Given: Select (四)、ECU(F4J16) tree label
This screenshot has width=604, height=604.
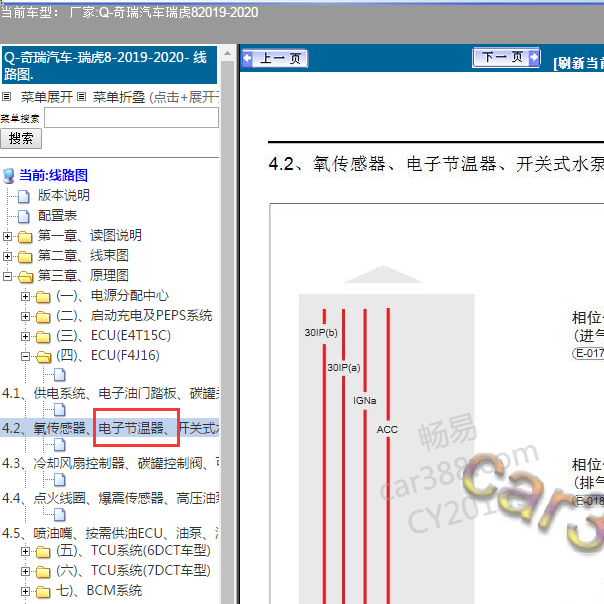Looking at the screenshot, I should tap(107, 356).
